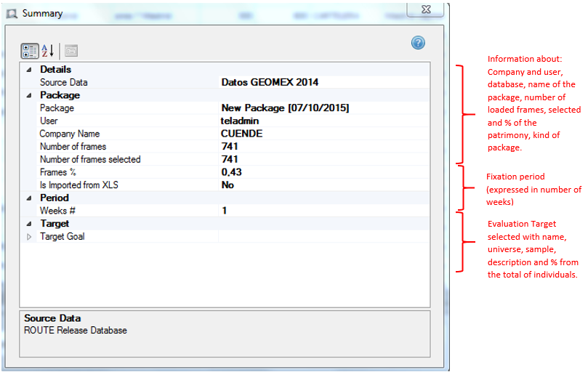Image resolution: width=588 pixels, height=372 pixels.
Task: Click the Frames % value 0,43
Action: coord(232,172)
